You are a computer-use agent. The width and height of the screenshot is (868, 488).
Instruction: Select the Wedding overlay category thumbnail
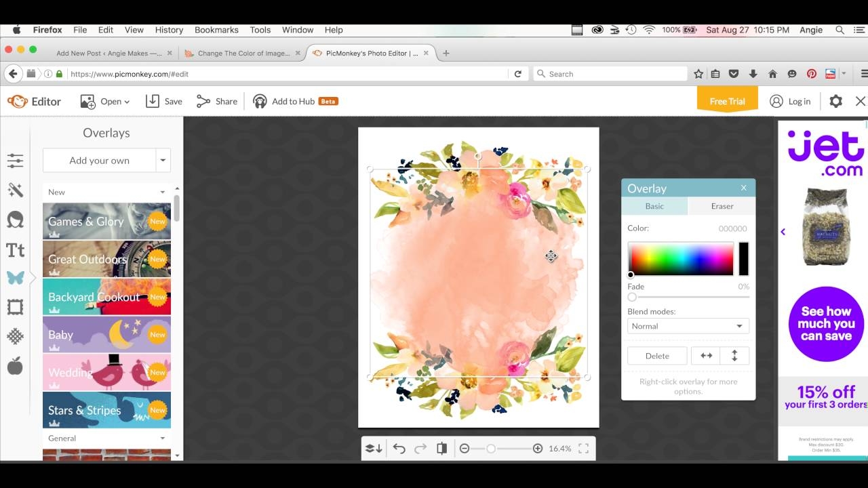click(x=106, y=372)
